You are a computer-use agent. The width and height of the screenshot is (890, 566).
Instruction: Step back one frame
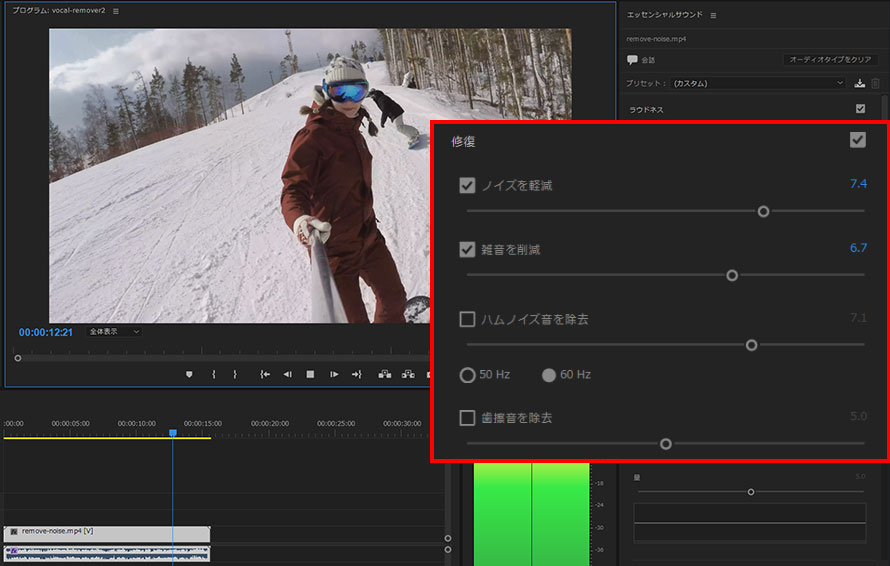point(287,374)
